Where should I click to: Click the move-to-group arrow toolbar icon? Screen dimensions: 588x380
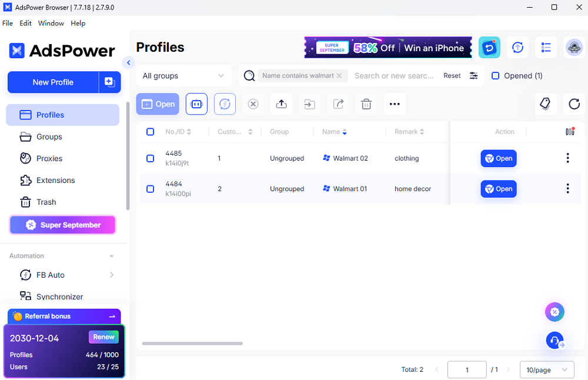310,104
